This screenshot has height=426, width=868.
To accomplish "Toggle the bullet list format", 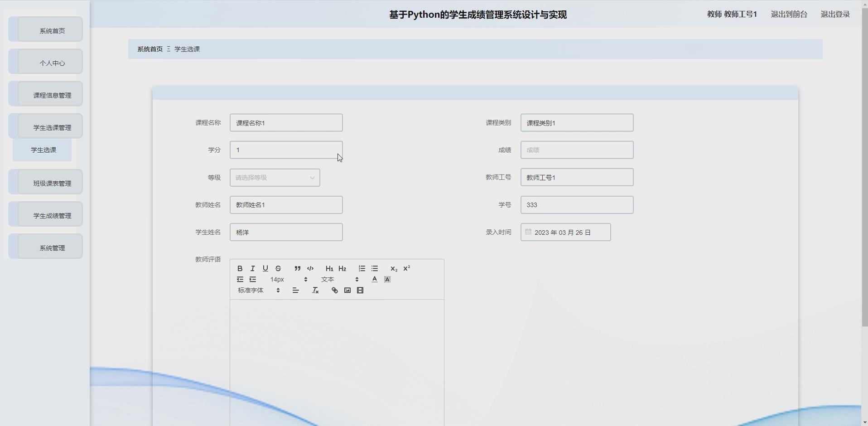I will tap(374, 268).
